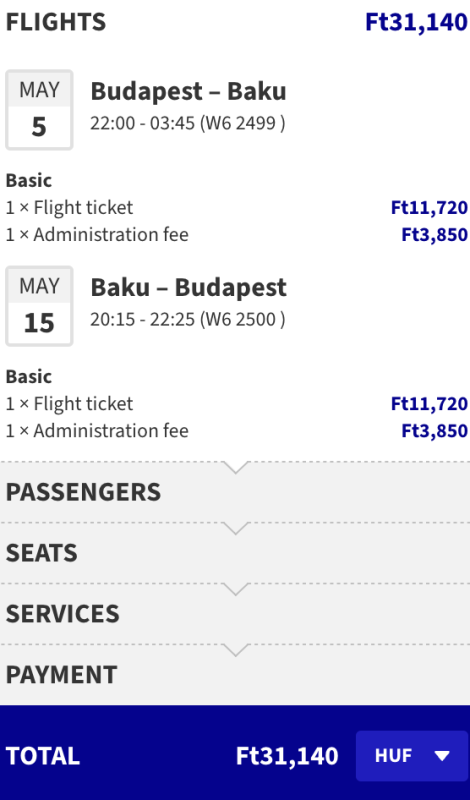Click flight number W6 2499 details

[242, 123]
